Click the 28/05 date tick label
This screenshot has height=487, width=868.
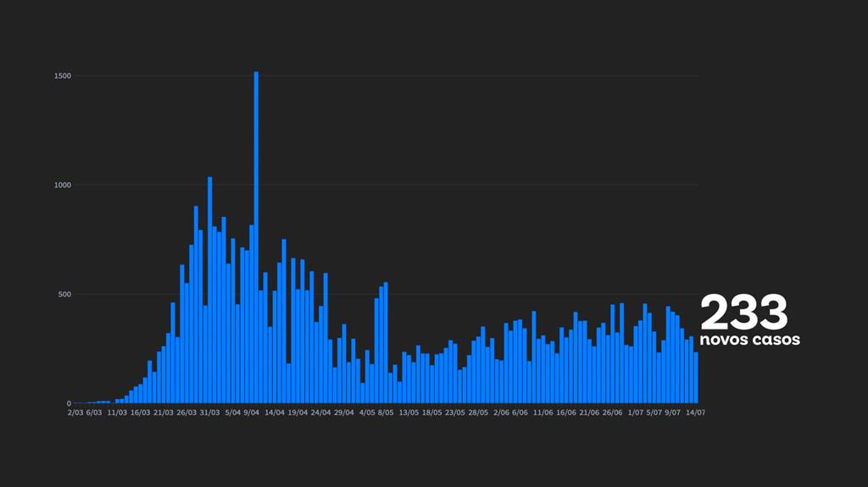[x=478, y=413]
